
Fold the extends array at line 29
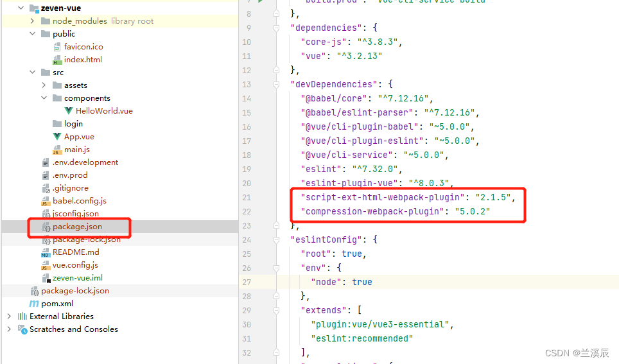pos(276,311)
